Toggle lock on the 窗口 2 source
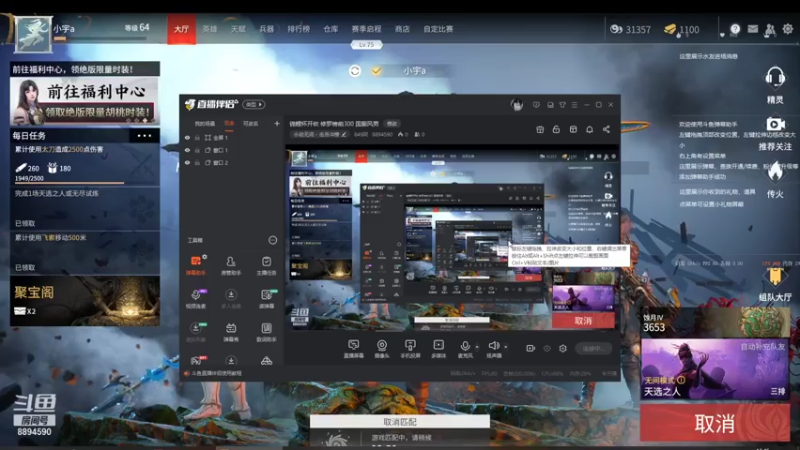The height and width of the screenshot is (450, 800). (197, 163)
